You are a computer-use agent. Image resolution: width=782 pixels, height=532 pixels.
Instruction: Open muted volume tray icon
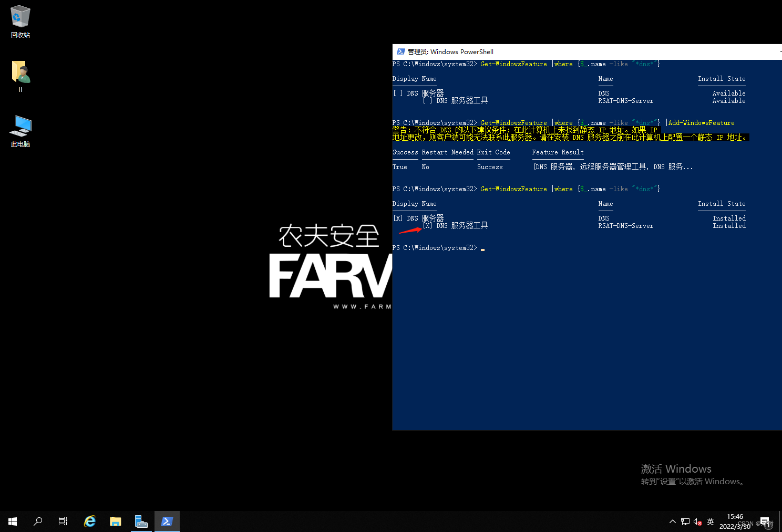click(698, 521)
